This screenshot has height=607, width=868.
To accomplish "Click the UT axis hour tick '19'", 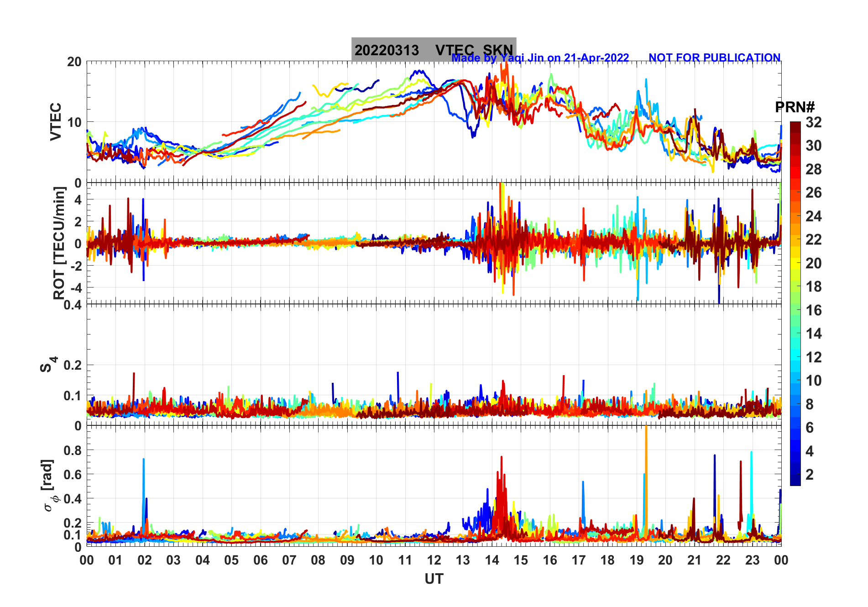I will [637, 560].
